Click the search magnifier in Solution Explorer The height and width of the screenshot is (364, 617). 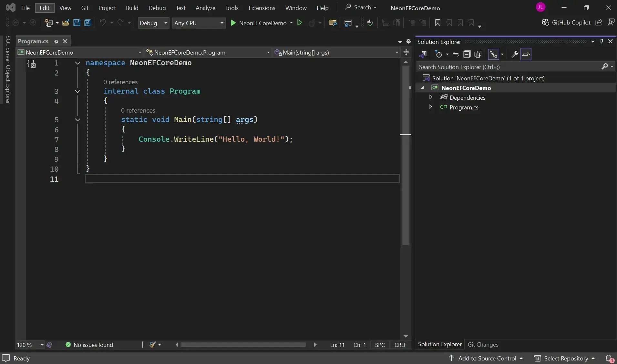click(605, 66)
